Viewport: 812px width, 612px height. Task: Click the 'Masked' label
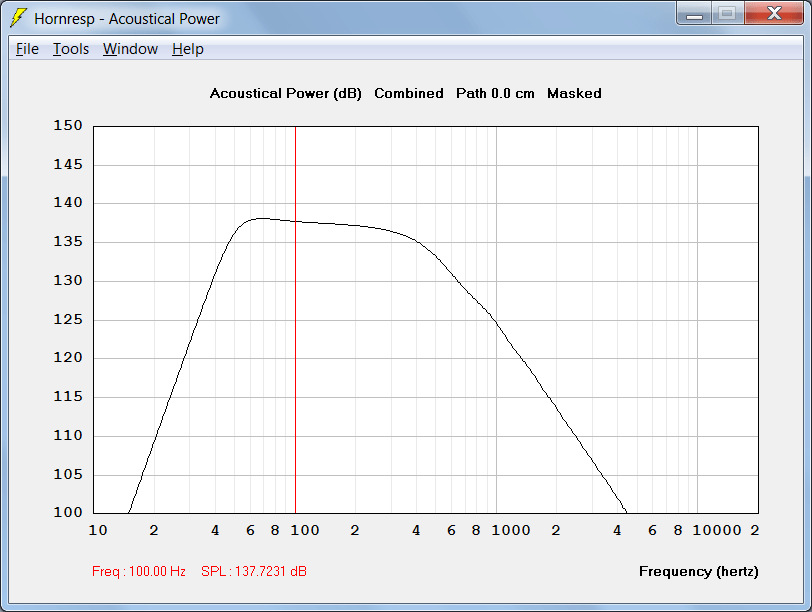pos(574,93)
